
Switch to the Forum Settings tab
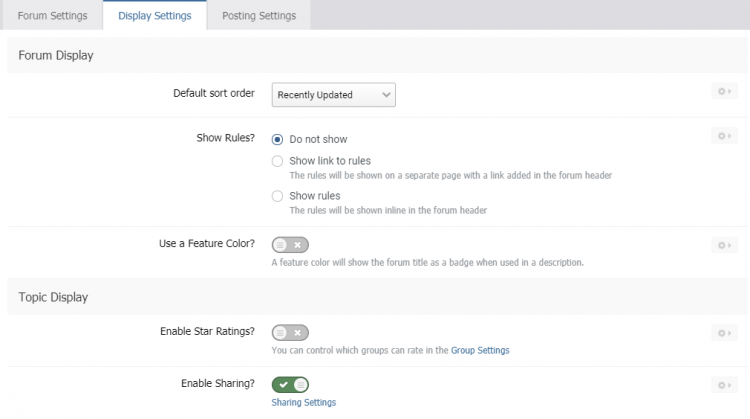(52, 16)
